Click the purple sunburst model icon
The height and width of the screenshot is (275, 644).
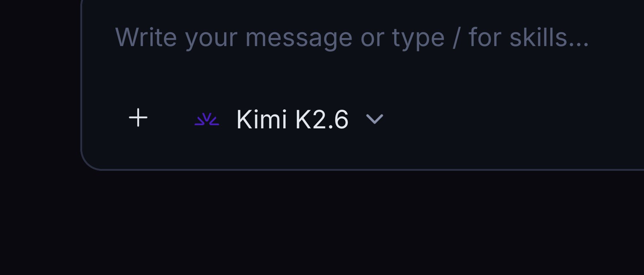(207, 119)
